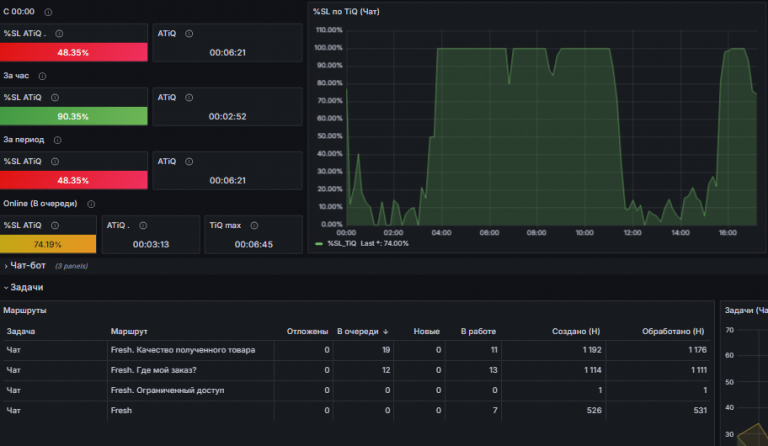Click info icon next to 'За период'
The image size is (768, 446).
point(57,140)
